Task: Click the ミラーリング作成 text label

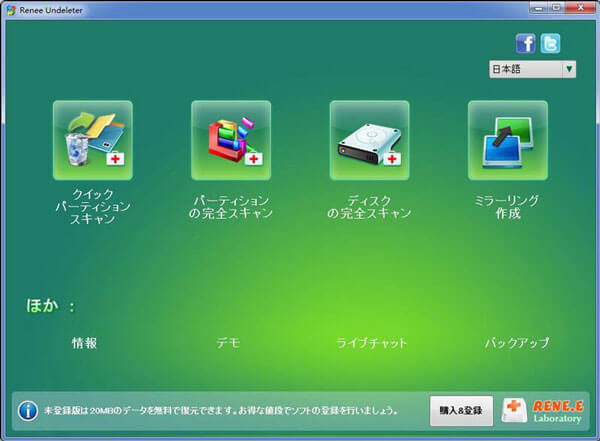Action: pos(507,206)
